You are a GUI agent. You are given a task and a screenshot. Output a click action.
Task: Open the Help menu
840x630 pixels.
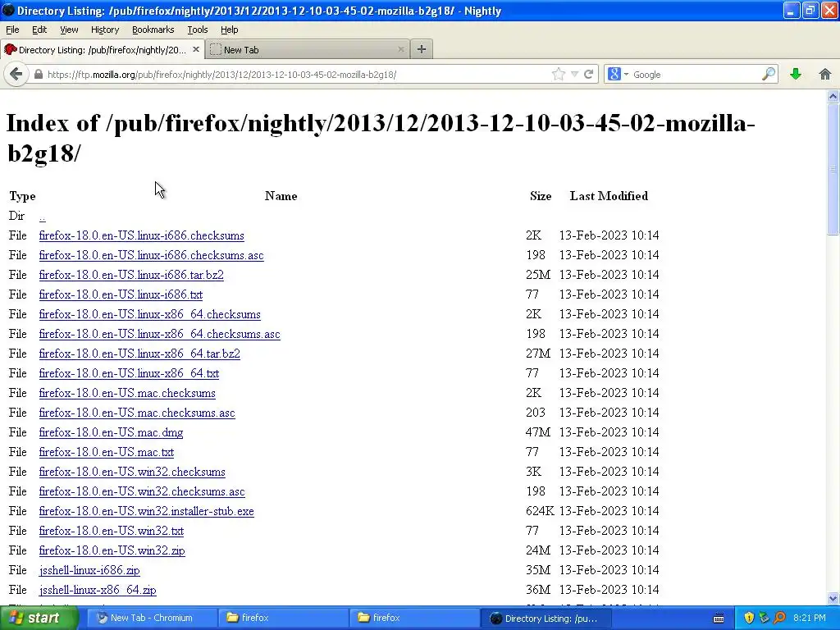230,30
